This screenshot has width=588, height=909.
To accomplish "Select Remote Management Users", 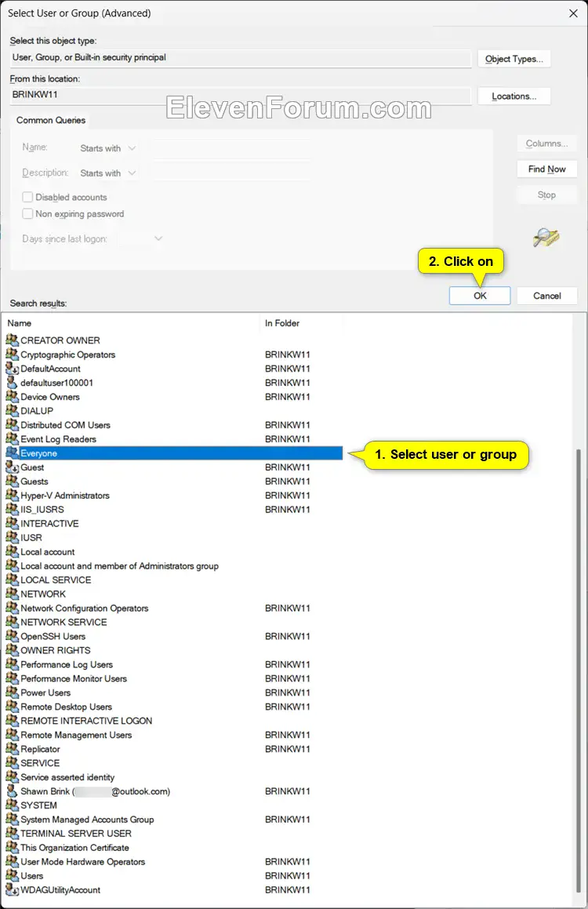I will tap(76, 735).
